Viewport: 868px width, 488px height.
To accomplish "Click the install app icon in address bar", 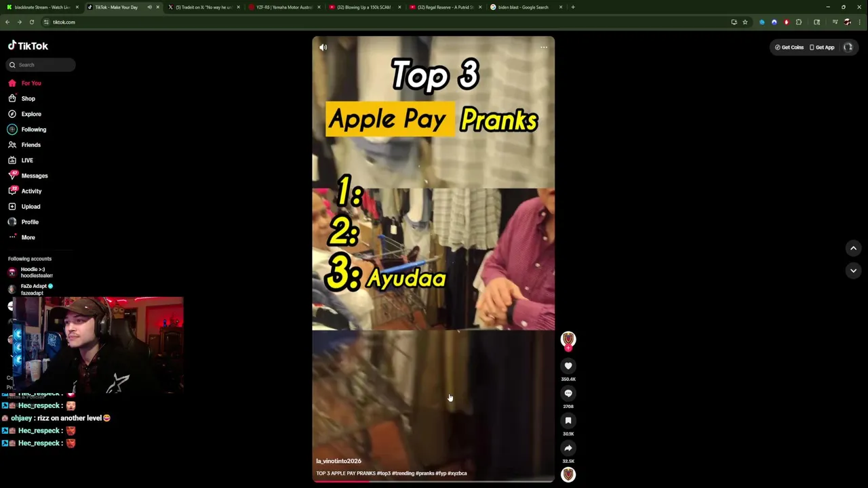I will point(734,22).
